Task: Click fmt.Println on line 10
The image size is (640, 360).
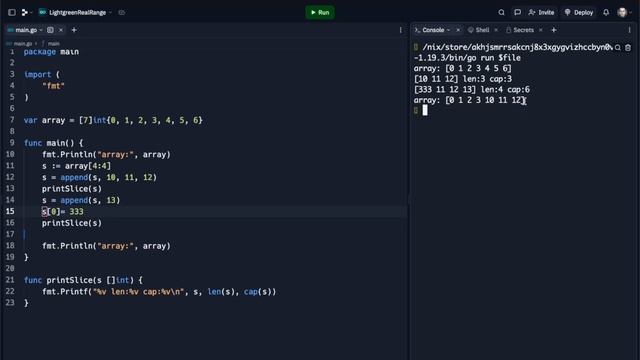Action: [106, 154]
